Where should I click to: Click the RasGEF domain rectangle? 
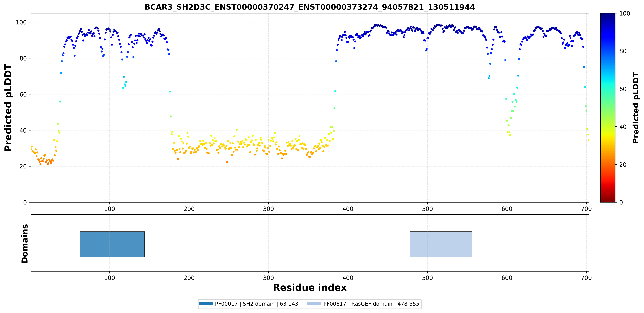(x=441, y=244)
